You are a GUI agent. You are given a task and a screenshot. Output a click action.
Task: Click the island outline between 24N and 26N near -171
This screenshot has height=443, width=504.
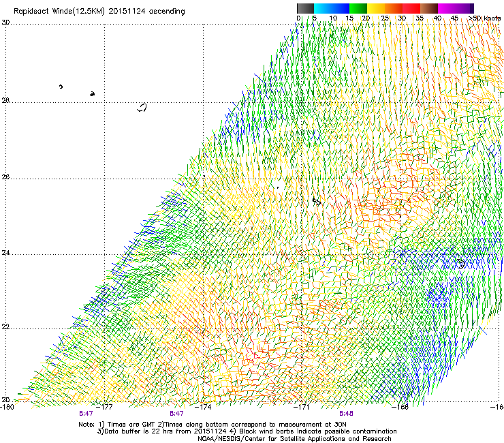pyautogui.click(x=317, y=202)
